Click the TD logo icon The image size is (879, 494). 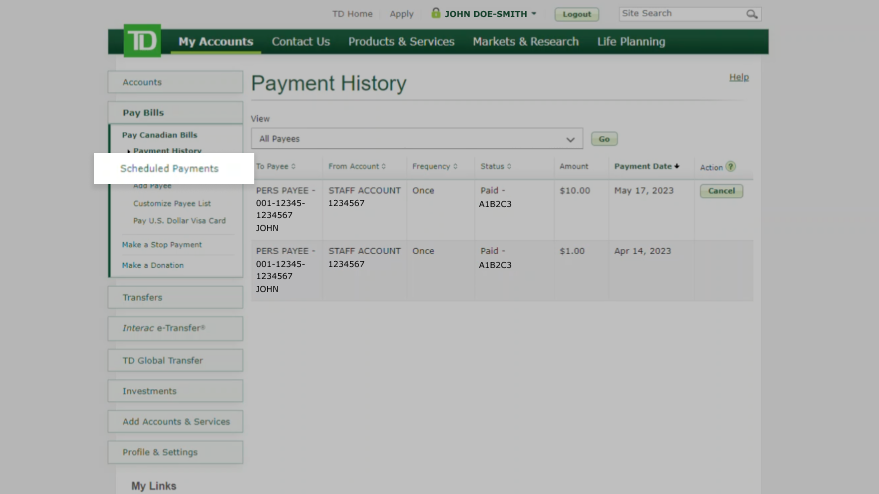142,41
